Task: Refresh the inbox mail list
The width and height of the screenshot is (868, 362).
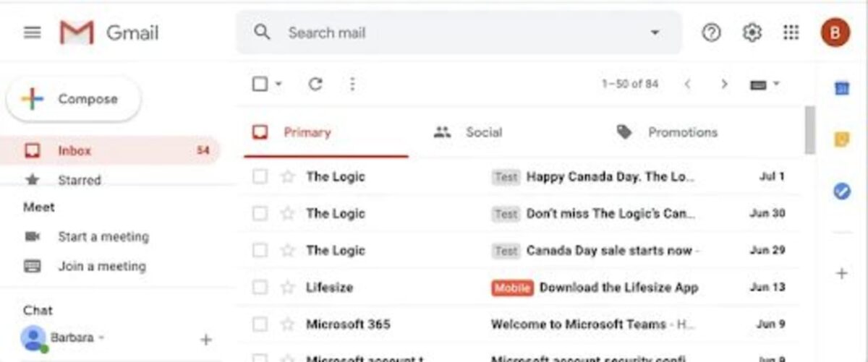Action: click(315, 85)
